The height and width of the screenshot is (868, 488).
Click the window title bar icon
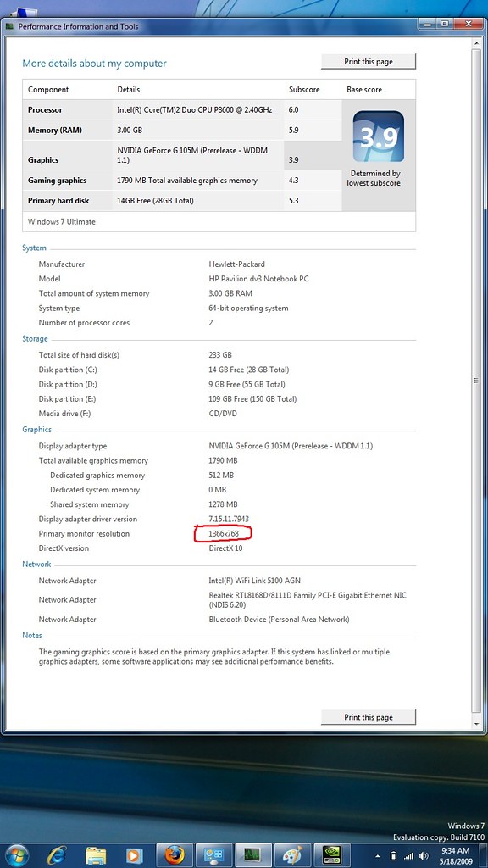(10, 26)
